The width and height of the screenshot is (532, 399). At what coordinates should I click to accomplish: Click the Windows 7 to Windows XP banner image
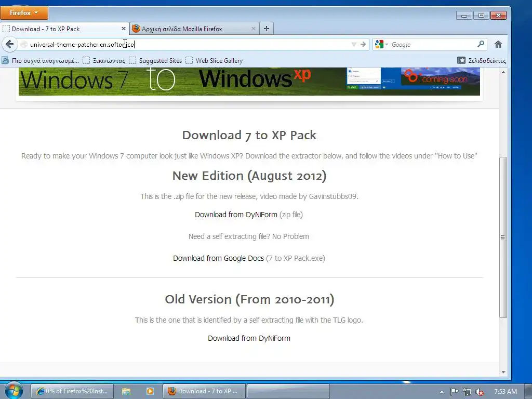point(249,82)
